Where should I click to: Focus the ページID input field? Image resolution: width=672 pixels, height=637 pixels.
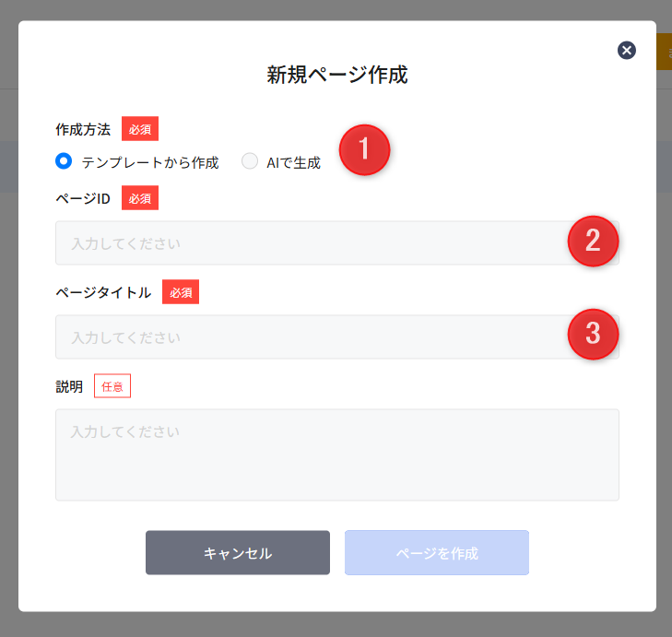(304, 243)
